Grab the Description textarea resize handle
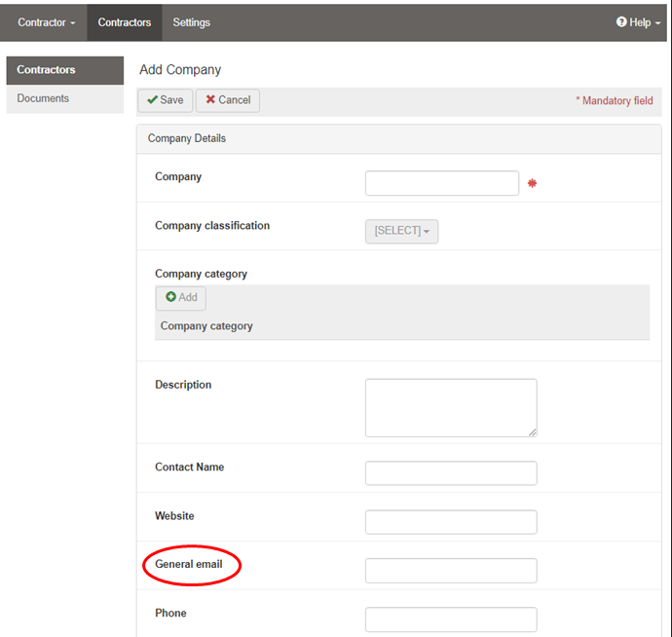The width and height of the screenshot is (672, 637). pyautogui.click(x=532, y=431)
